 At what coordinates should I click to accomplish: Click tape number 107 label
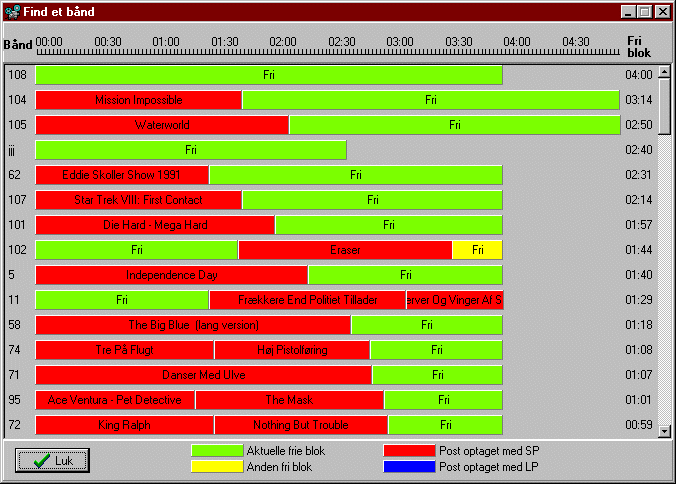click(x=18, y=200)
